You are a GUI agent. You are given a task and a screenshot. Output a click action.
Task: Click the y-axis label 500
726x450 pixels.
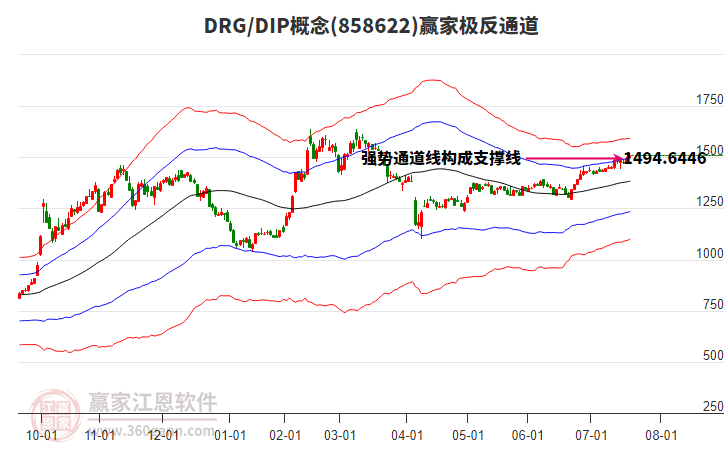point(713,356)
